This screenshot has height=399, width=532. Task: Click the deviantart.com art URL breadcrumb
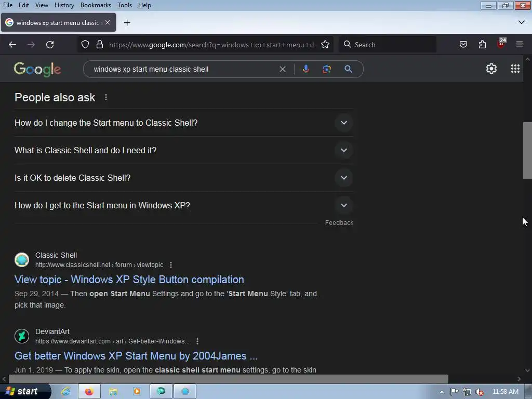[112, 341]
